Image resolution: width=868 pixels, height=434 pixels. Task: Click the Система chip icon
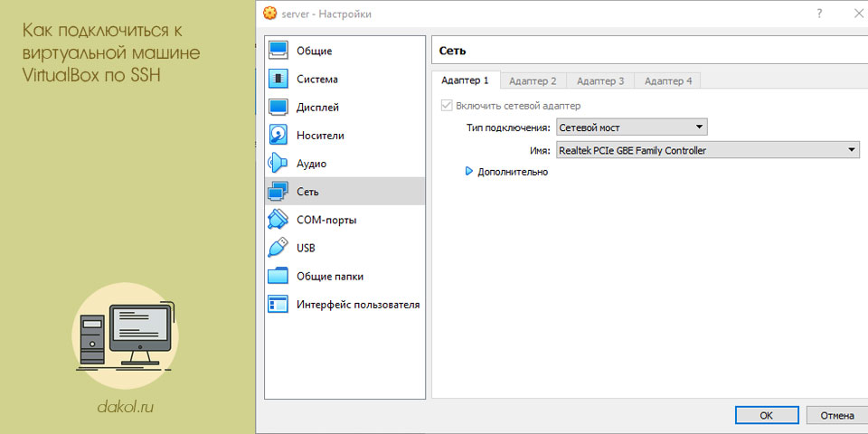click(x=278, y=80)
